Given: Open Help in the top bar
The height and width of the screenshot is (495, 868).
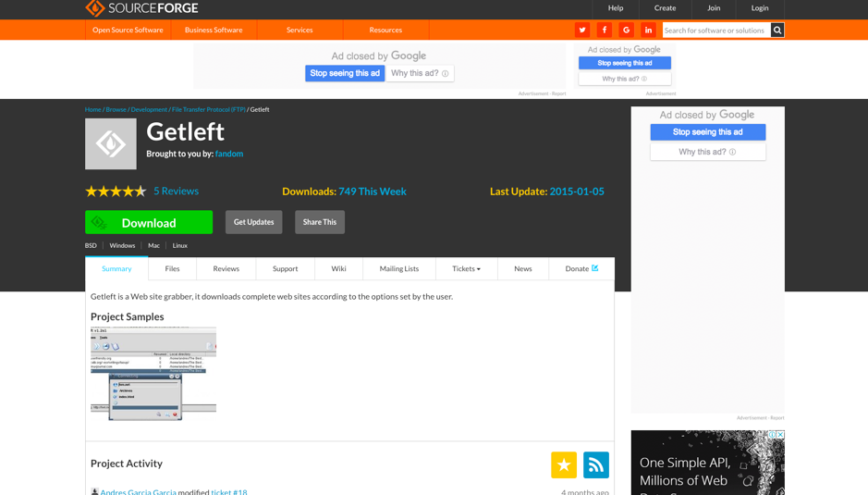Looking at the screenshot, I should pos(616,7).
